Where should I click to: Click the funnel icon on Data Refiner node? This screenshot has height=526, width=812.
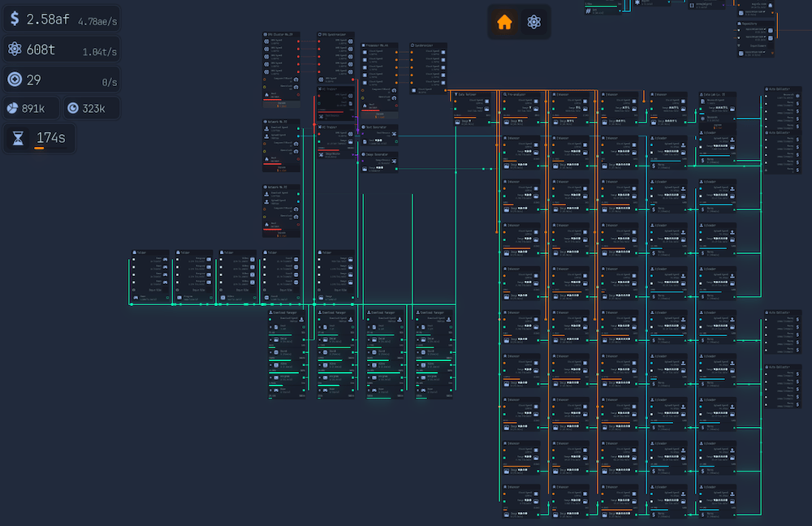(x=456, y=95)
